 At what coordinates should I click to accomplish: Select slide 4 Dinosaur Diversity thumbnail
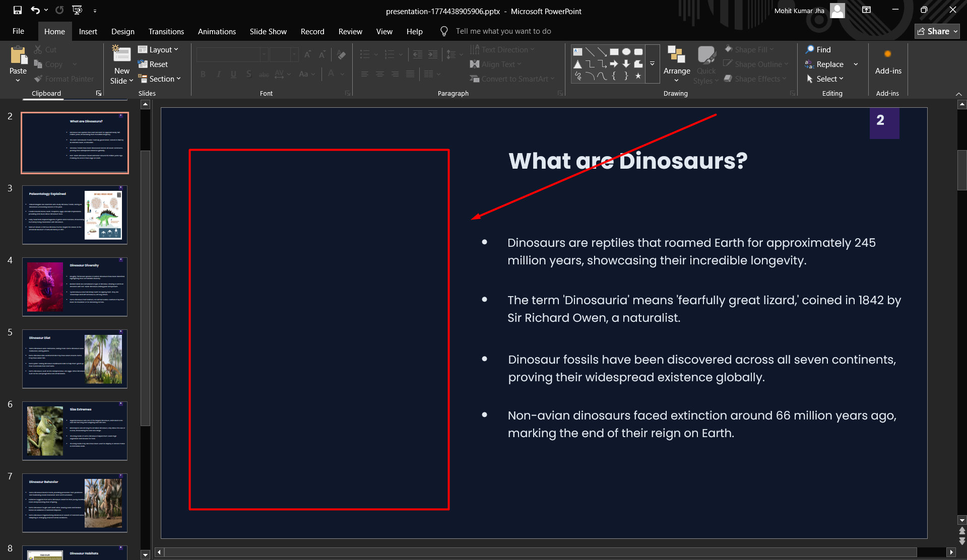click(x=75, y=287)
